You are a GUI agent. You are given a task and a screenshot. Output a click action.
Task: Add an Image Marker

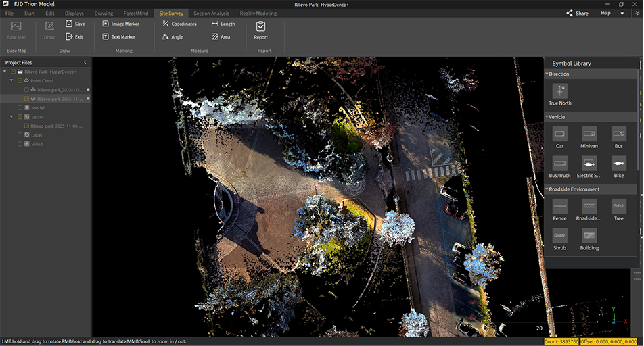tap(120, 24)
